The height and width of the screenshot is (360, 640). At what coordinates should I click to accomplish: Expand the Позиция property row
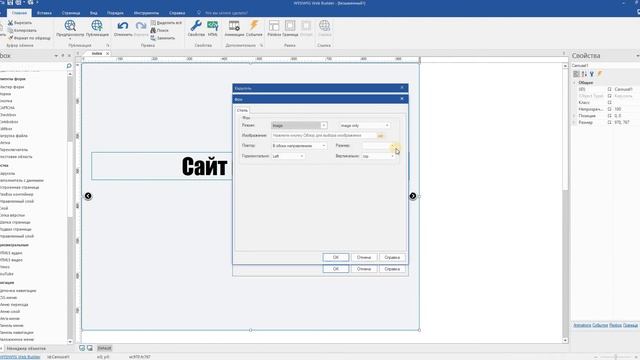(x=574, y=116)
